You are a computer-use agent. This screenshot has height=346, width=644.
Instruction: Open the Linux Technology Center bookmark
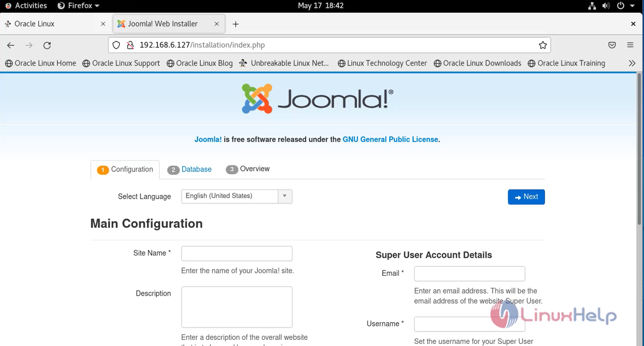tap(382, 63)
